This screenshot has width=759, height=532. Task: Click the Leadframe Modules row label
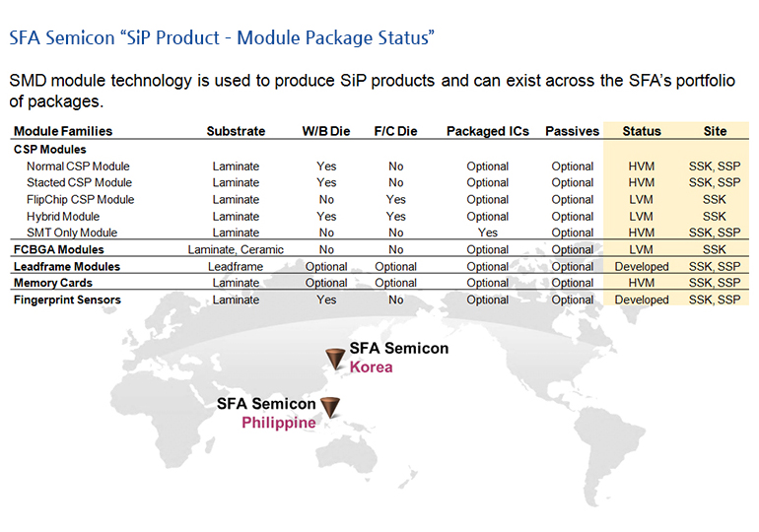pyautogui.click(x=67, y=267)
